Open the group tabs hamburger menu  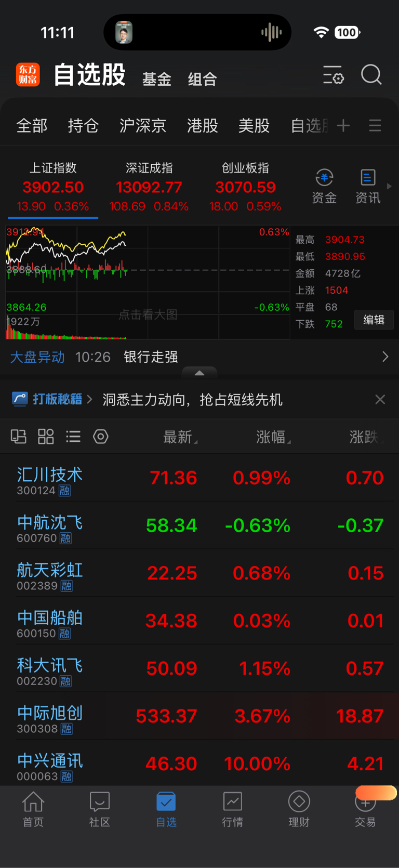pyautogui.click(x=375, y=125)
